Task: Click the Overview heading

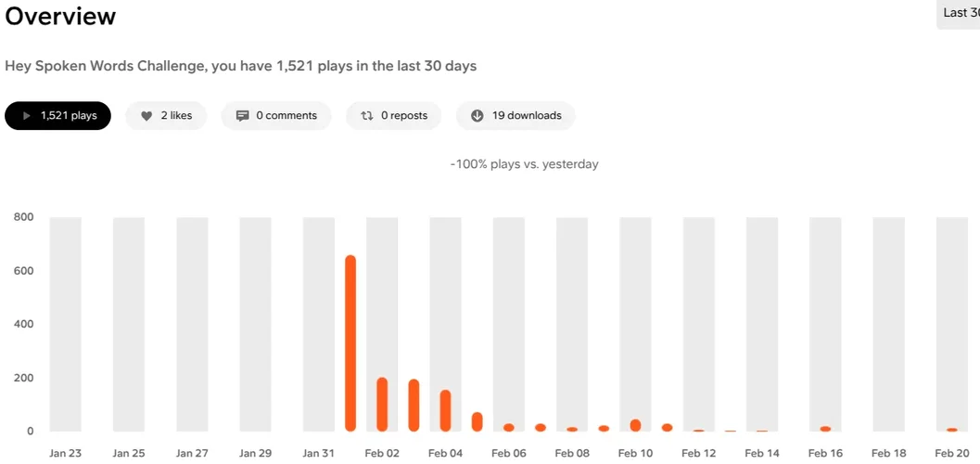Action: [61, 17]
